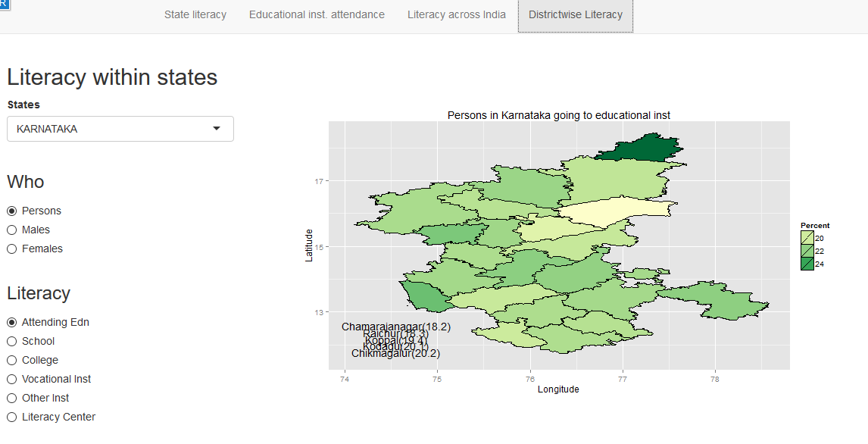
Task: Click the KARNATAKA state selection box
Action: point(114,129)
